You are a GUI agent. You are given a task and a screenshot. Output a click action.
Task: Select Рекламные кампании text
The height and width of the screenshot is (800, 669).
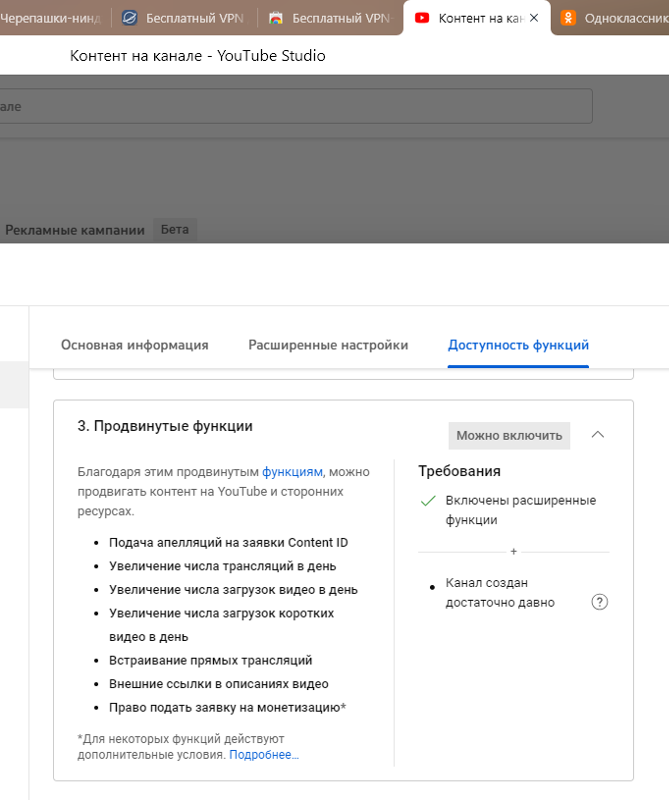tap(75, 230)
